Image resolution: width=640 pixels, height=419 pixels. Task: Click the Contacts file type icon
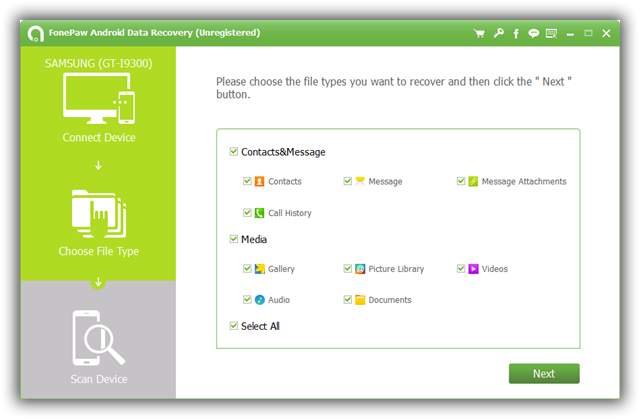click(x=259, y=182)
